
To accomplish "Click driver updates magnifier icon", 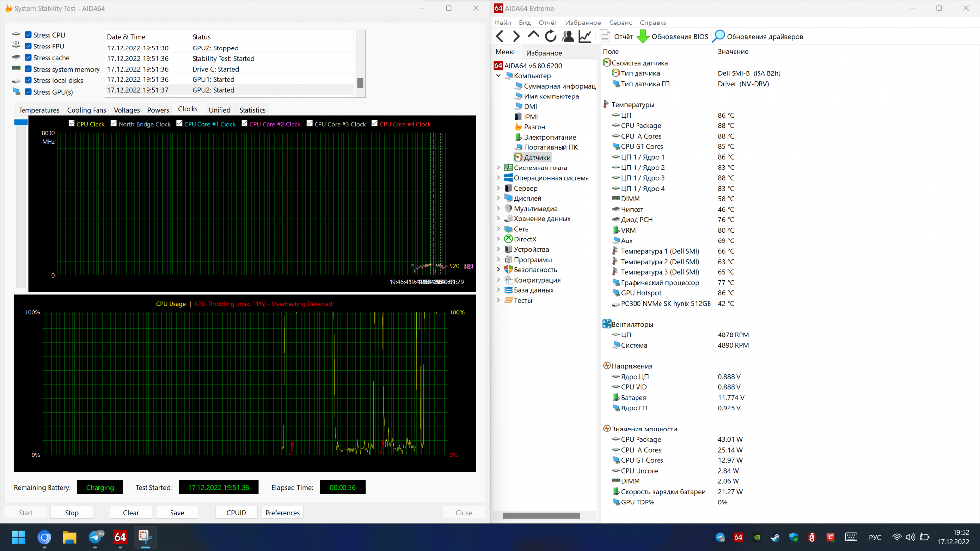I will click(x=718, y=36).
